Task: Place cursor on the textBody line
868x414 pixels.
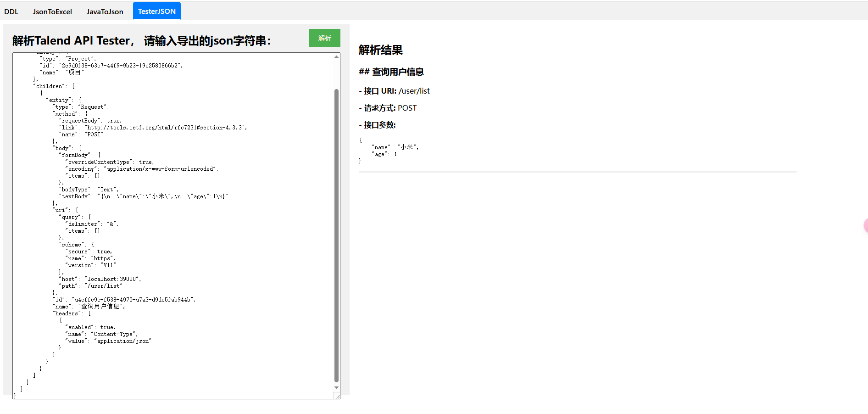Action: (145, 196)
